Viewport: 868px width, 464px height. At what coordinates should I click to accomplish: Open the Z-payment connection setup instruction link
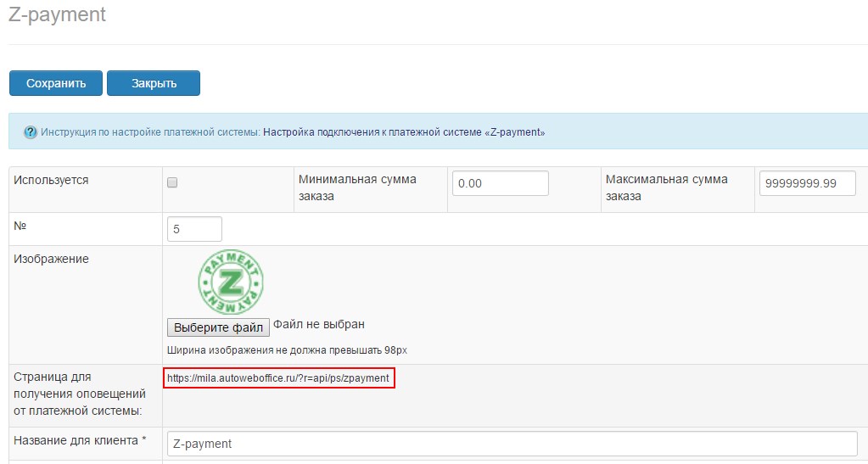pos(404,132)
